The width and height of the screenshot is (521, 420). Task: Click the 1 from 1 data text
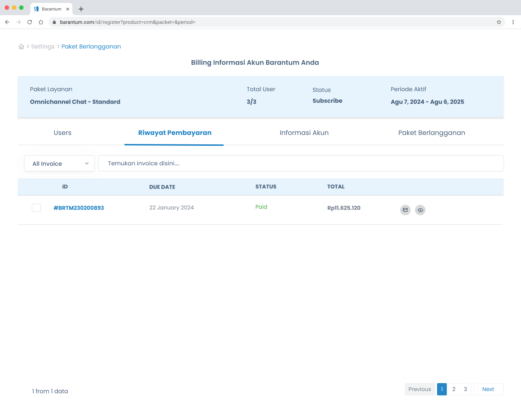point(50,391)
